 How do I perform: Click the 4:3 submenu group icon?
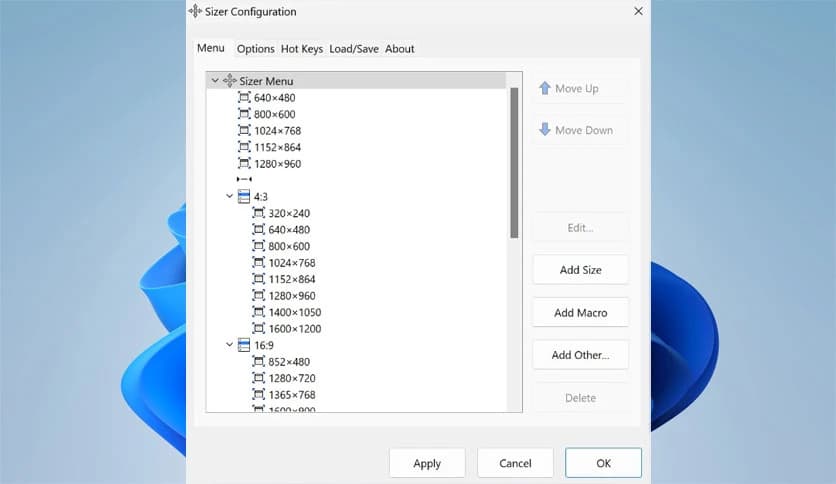click(x=244, y=196)
